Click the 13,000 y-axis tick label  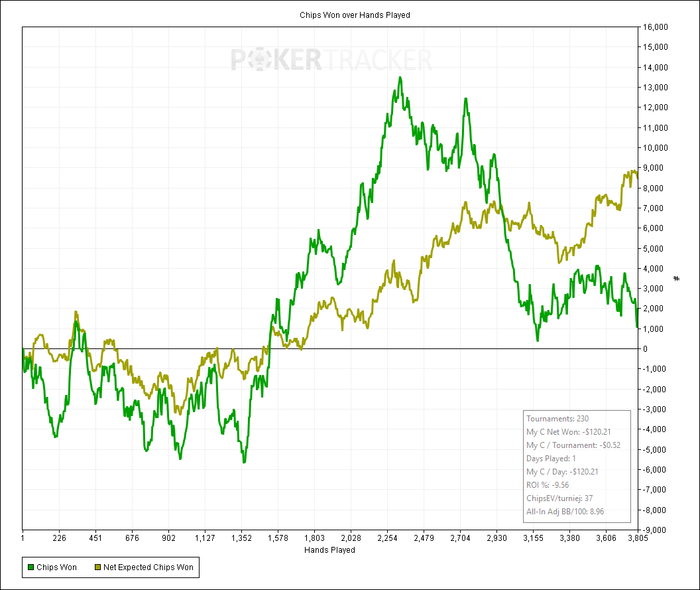pos(655,87)
